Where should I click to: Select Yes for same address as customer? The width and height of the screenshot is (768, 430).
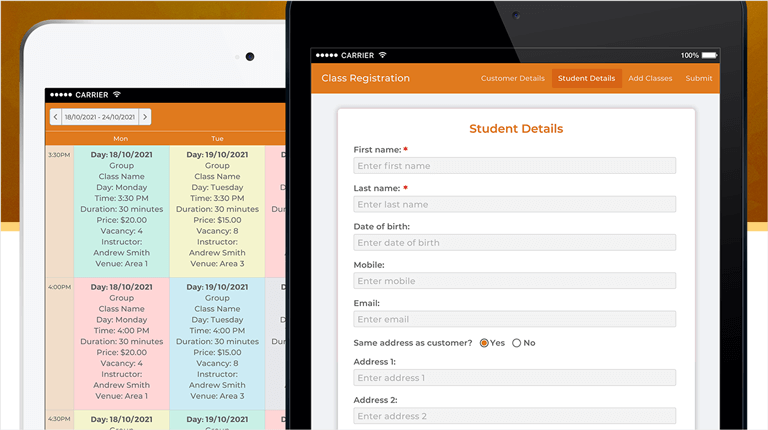click(x=485, y=343)
